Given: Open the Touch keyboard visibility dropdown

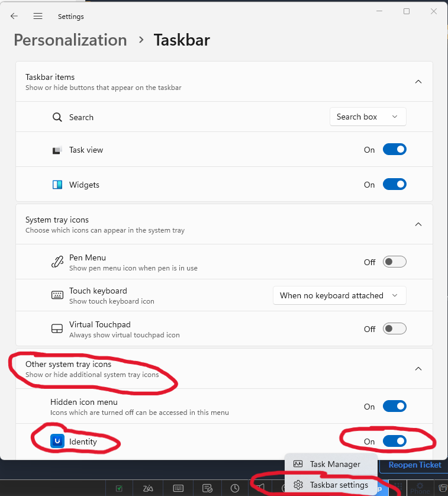Looking at the screenshot, I should pyautogui.click(x=339, y=295).
